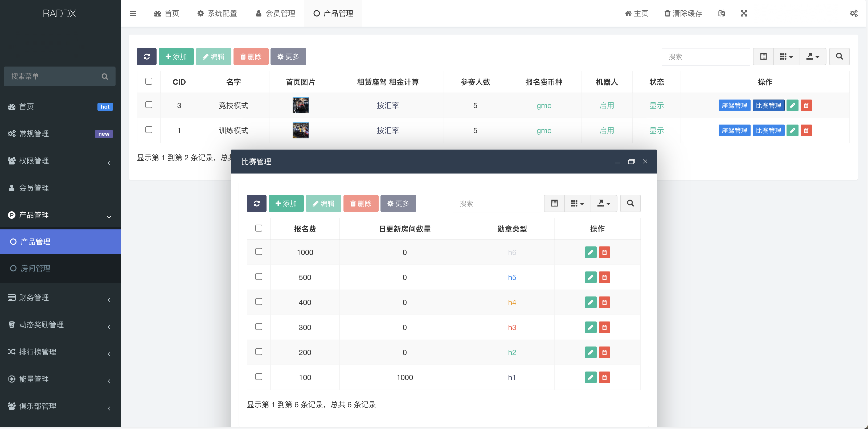Delete the 1000 报名费 row with trash icon

604,252
